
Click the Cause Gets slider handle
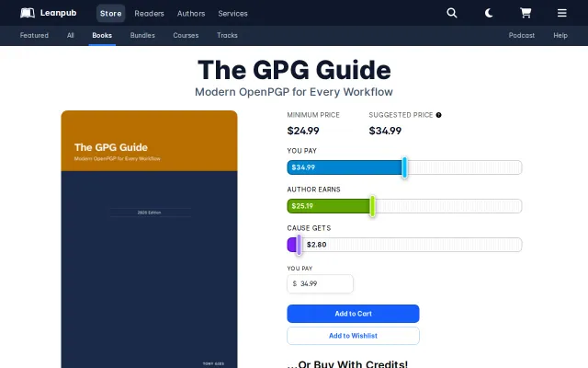pos(299,245)
